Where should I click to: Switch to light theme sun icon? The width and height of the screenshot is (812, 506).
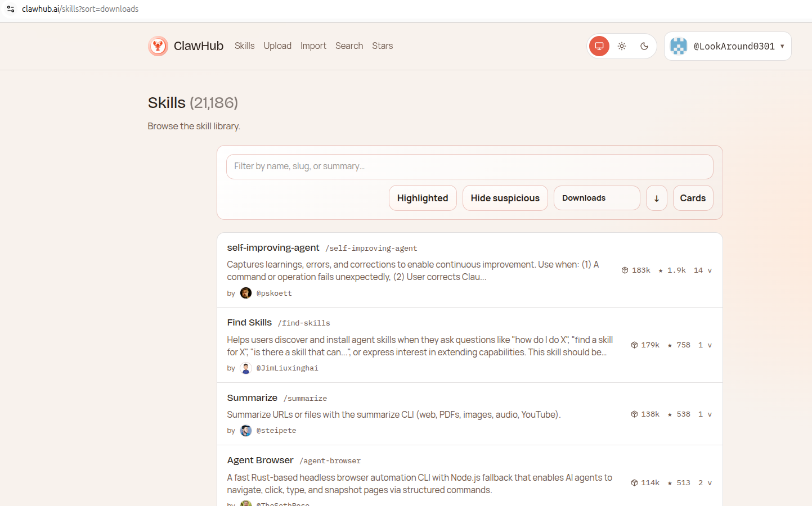[622, 46]
